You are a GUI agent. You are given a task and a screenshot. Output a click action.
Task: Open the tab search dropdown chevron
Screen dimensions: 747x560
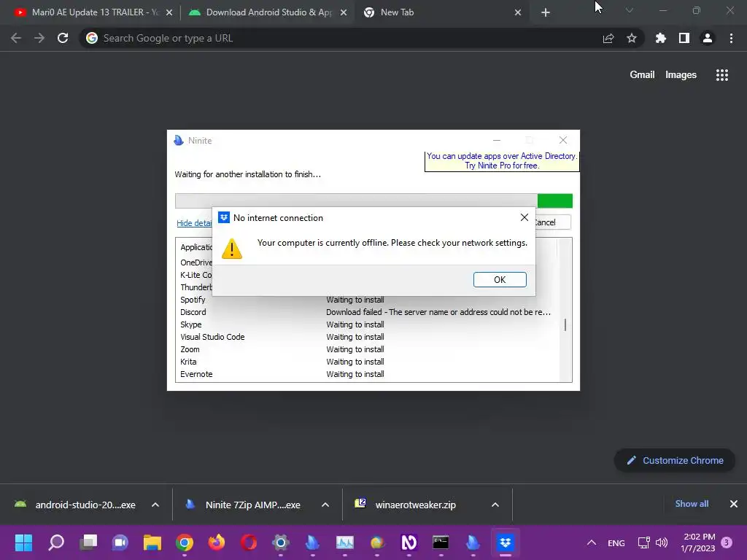(x=630, y=10)
